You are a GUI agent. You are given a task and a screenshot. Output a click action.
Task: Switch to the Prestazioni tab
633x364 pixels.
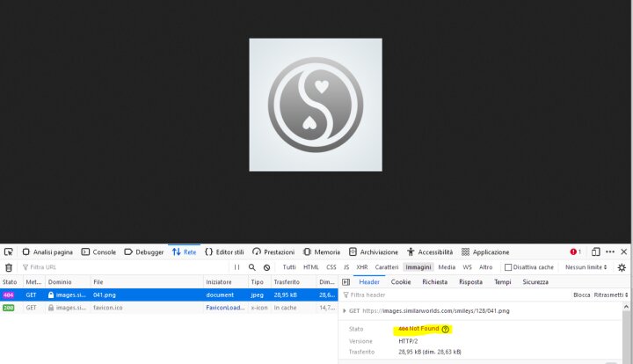coord(273,251)
